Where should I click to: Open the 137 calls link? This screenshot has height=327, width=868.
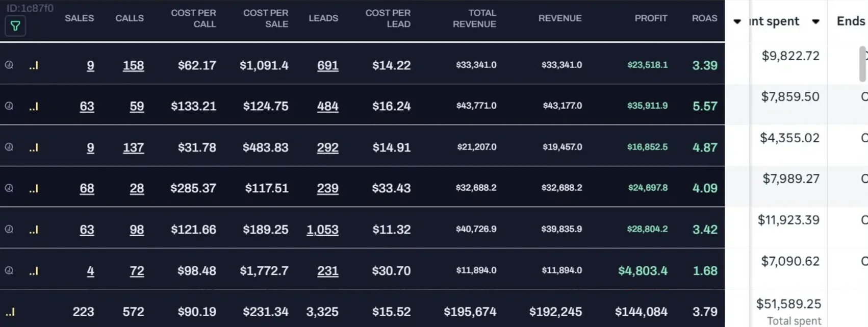click(x=133, y=147)
